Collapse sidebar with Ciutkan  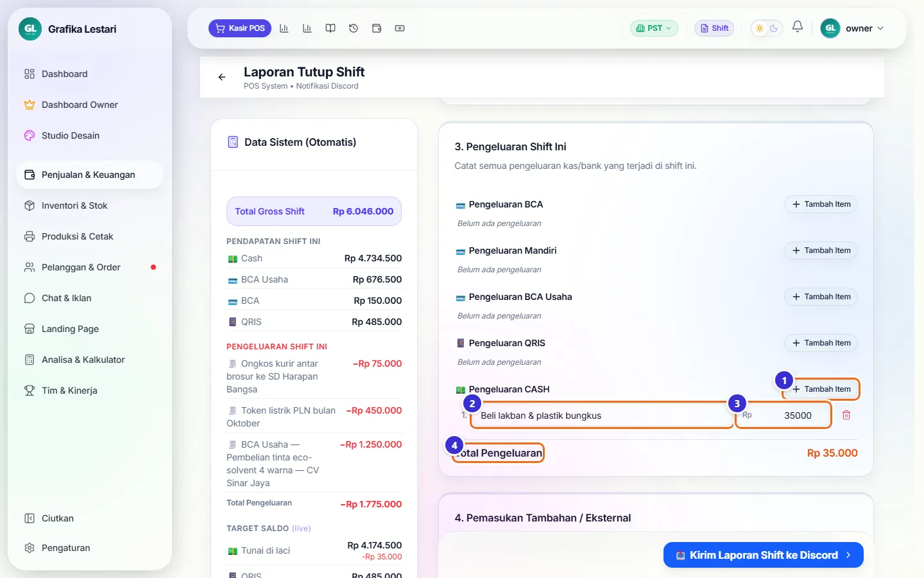pos(90,518)
